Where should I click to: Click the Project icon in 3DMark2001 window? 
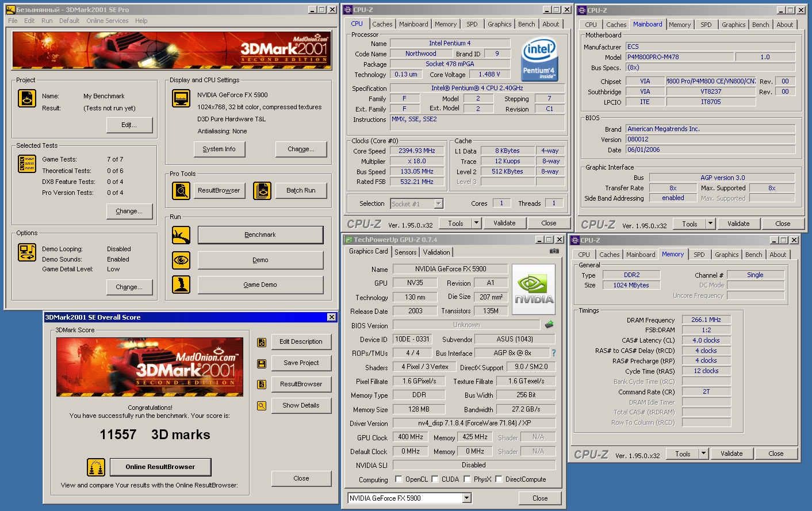coord(27,98)
